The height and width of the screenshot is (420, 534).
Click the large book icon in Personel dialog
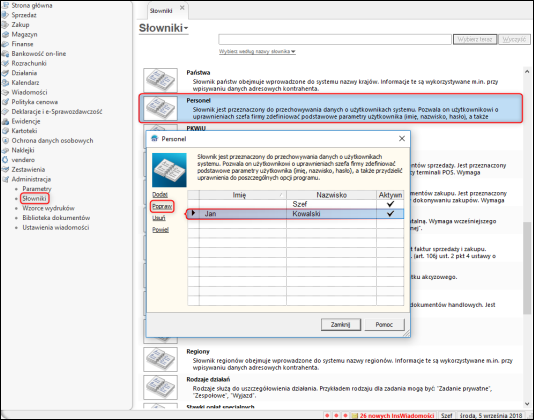pos(169,170)
